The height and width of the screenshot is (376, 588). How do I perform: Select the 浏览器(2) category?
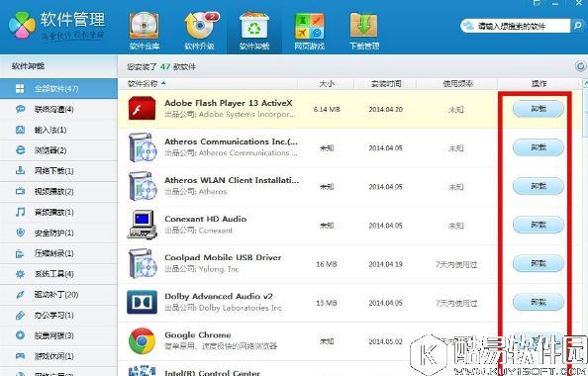58,150
